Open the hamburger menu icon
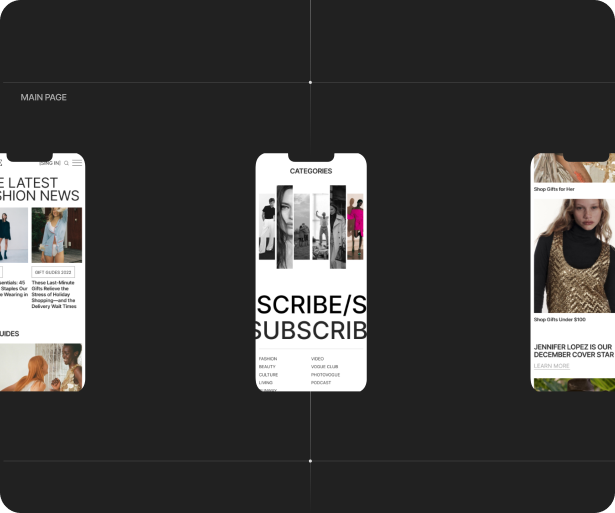Viewport: 615px width, 513px height. pos(77,163)
